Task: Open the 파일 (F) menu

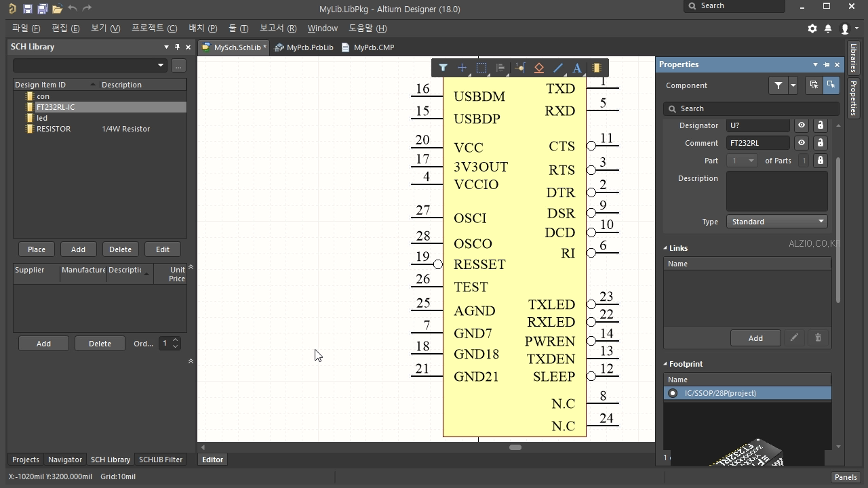Action: [x=26, y=28]
